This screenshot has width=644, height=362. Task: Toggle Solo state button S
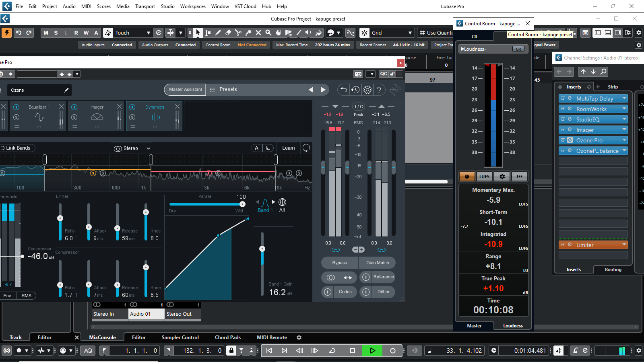(x=56, y=33)
